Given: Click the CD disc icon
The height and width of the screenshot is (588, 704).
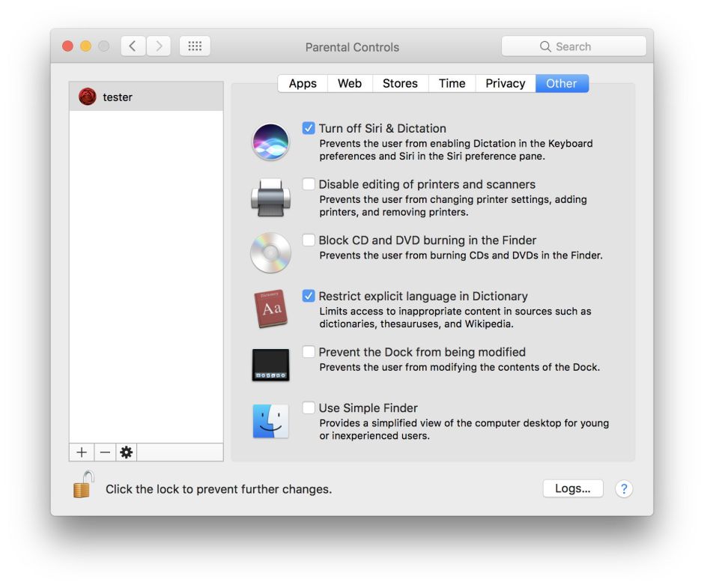Looking at the screenshot, I should tap(270, 253).
